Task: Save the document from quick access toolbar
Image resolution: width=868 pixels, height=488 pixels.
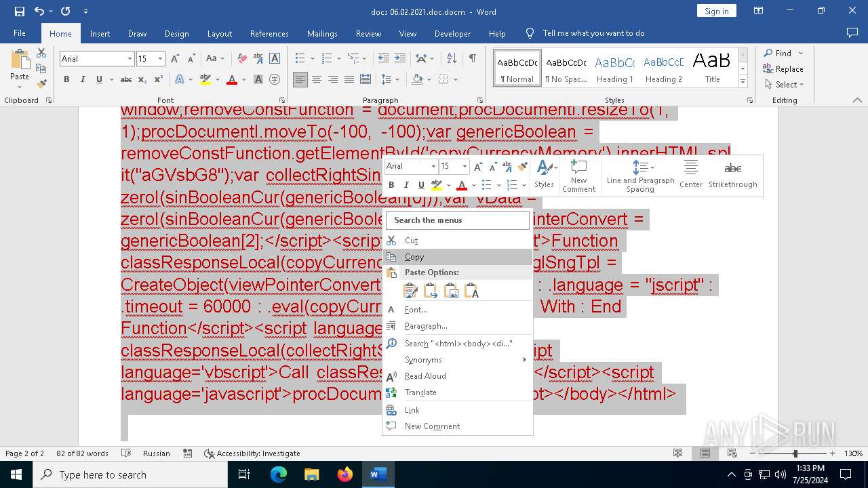Action: coord(19,12)
